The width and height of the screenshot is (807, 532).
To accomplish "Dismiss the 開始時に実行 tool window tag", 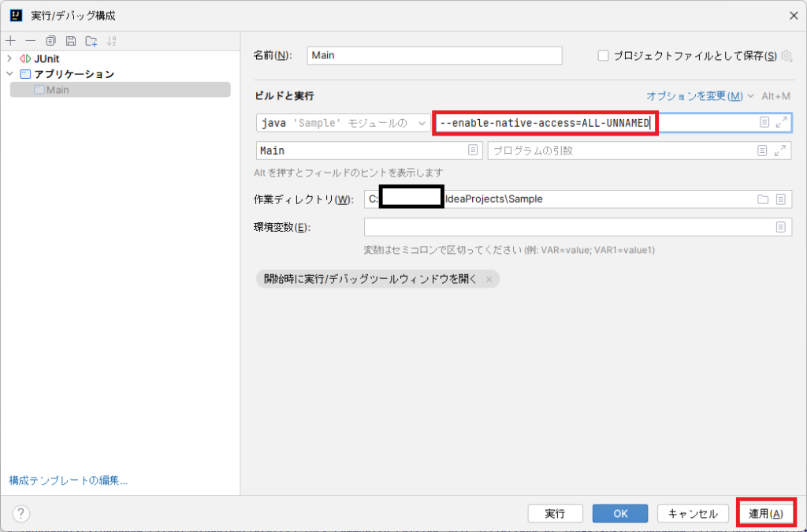I will (x=488, y=278).
